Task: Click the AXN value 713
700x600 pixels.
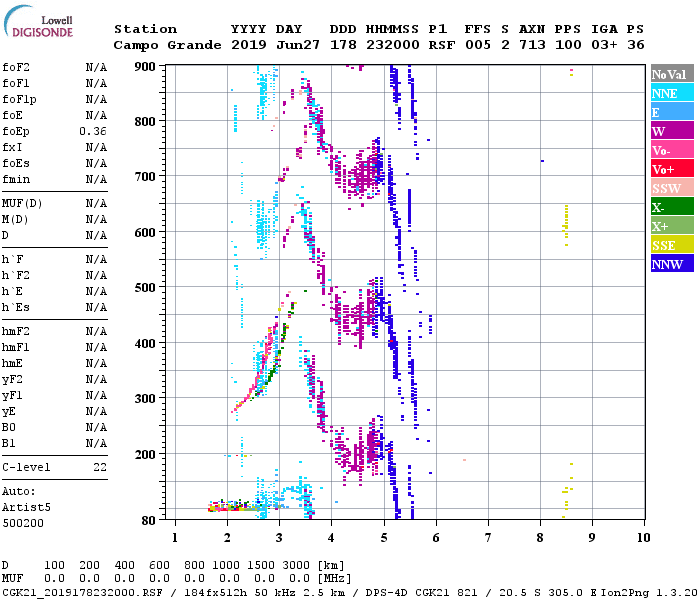Action: click(x=532, y=45)
